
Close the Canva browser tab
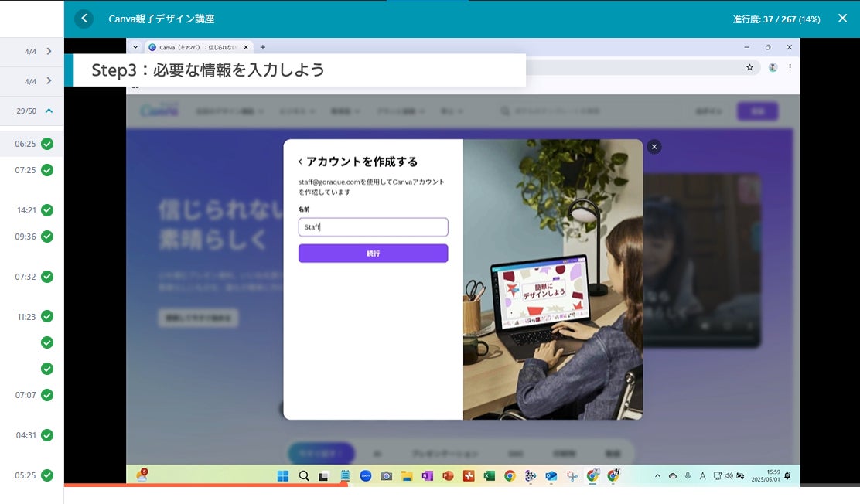click(246, 47)
